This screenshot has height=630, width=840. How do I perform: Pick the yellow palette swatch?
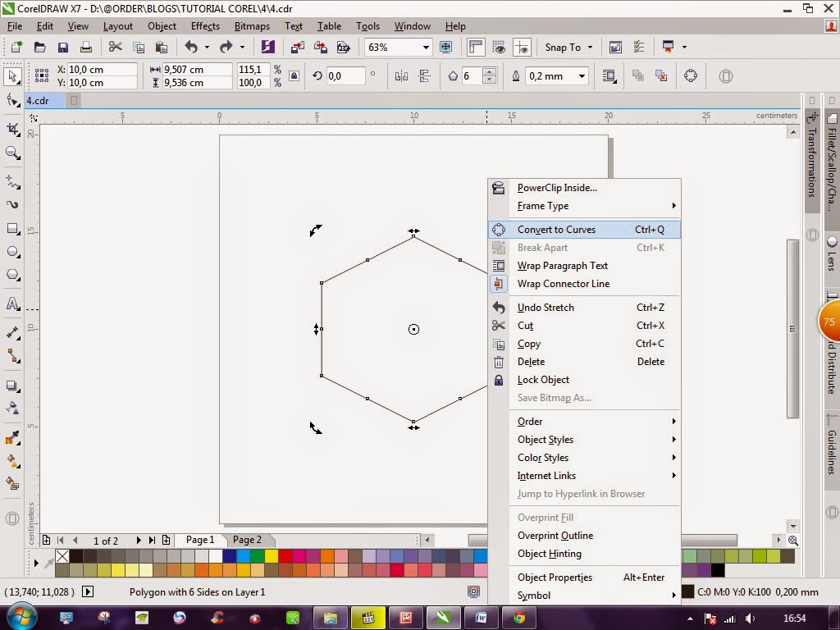pyautogui.click(x=271, y=557)
